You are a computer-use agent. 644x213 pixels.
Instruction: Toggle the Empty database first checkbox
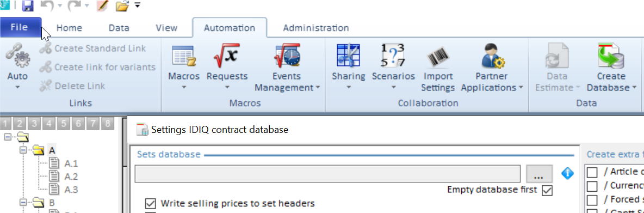tap(547, 190)
